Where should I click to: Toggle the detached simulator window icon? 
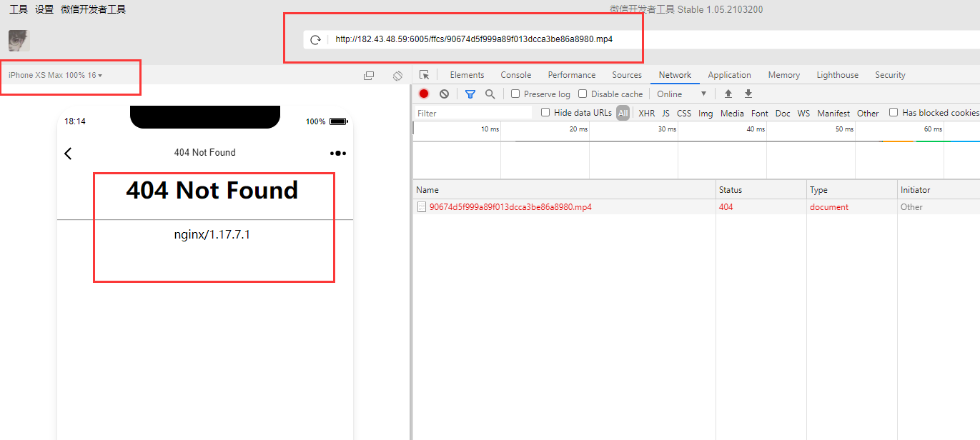coord(369,76)
